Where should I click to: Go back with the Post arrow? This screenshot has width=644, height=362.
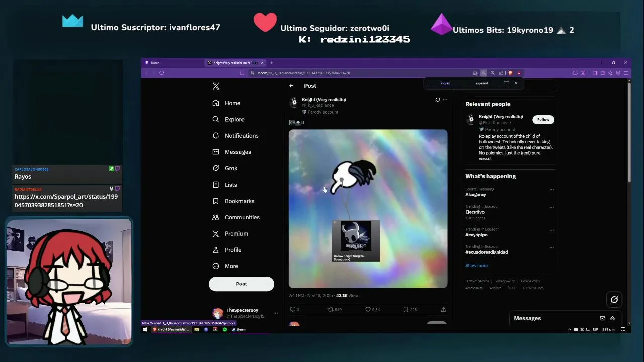291,86
